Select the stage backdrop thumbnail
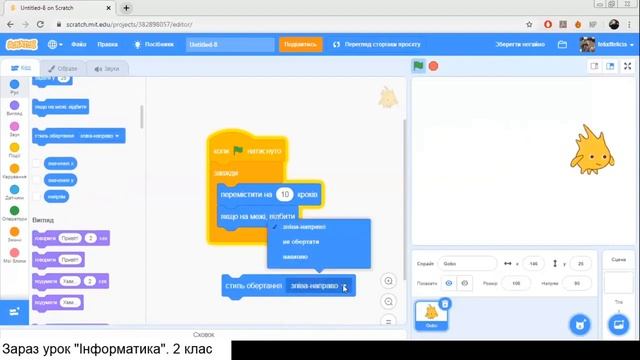This screenshot has width=640, height=360. (618, 283)
